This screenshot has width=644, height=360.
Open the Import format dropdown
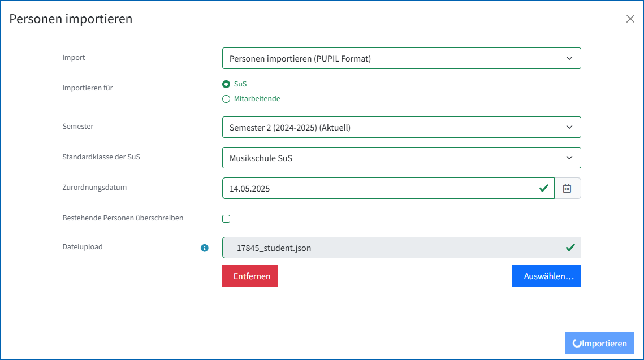coord(401,58)
